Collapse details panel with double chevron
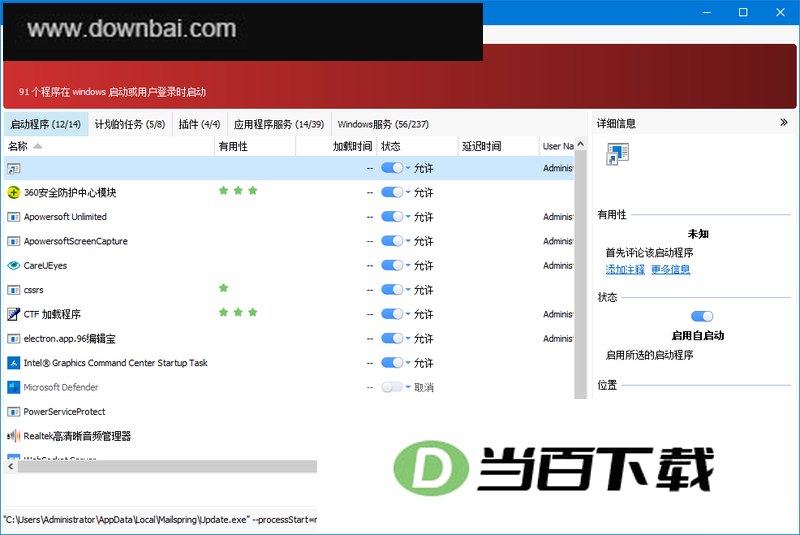Image resolution: width=800 pixels, height=535 pixels. 784,122
